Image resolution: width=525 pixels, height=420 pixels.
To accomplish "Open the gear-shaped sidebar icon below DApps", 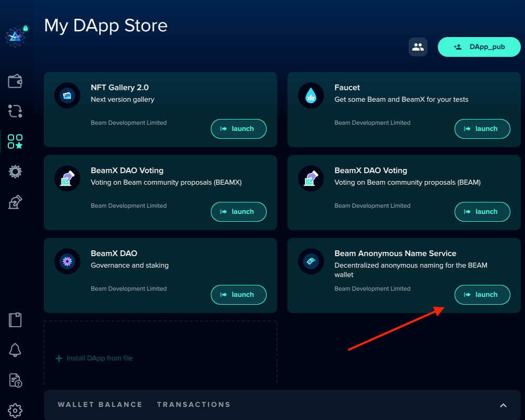I will tap(15, 172).
